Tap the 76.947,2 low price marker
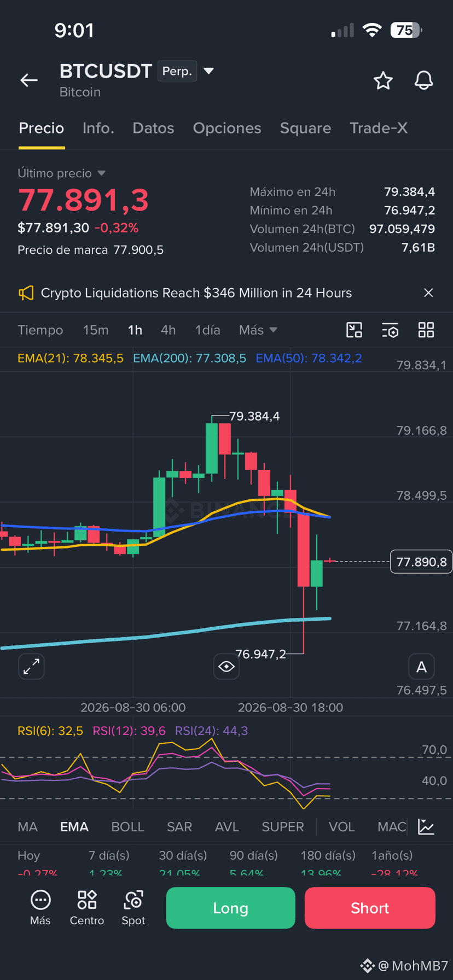Screen dimensions: 453x980 (260, 654)
